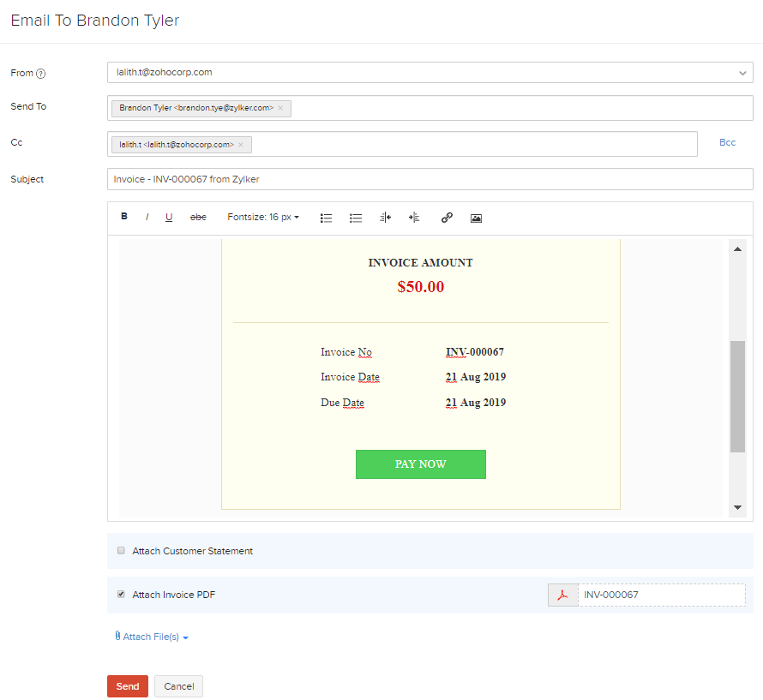Uncheck the Attach Invoice PDF option
Image resolution: width=763 pixels, height=700 pixels.
tap(121, 594)
